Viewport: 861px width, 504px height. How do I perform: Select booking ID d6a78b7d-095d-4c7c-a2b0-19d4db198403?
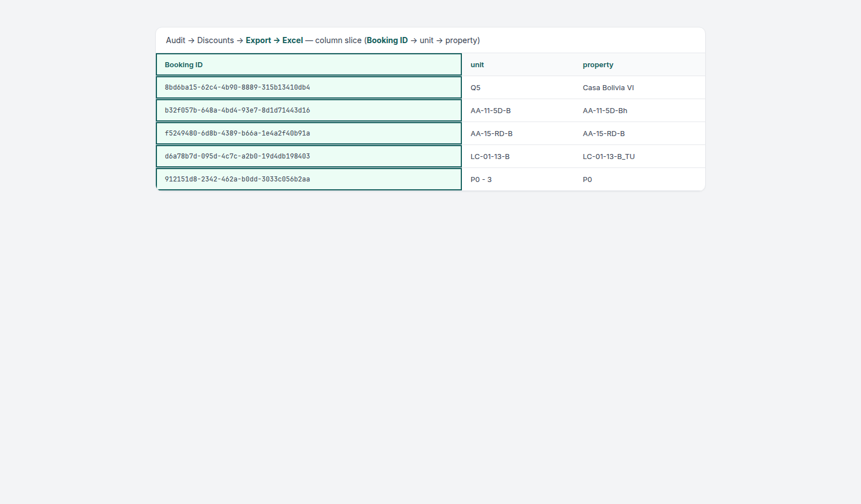(x=309, y=156)
